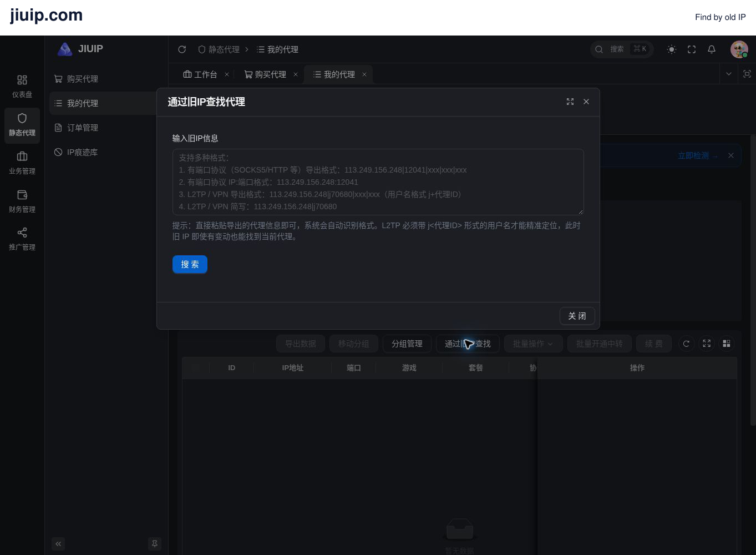Select 静态代理 in the left rail
Screen dimensions: 756x555
pyautogui.click(x=22, y=124)
